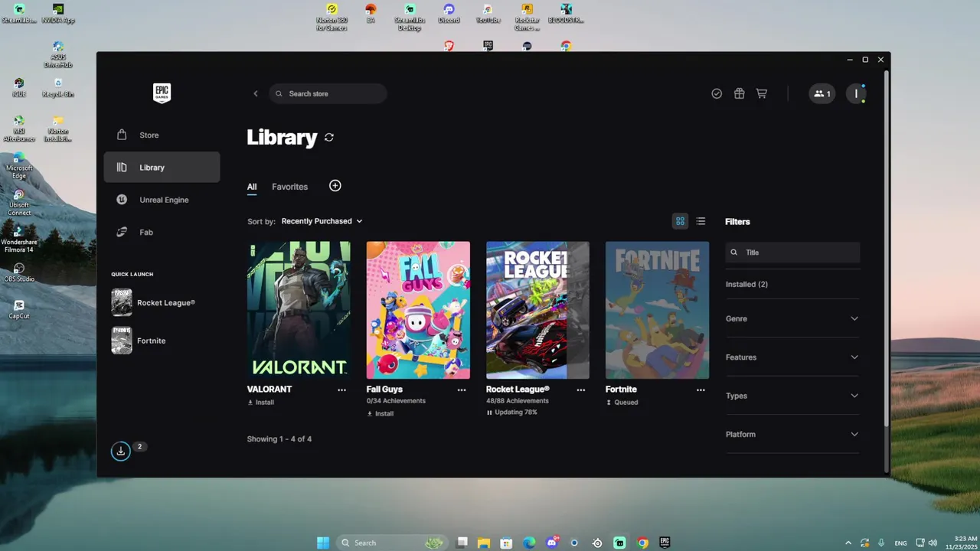The width and height of the screenshot is (980, 551).
Task: Open VALORANT options (three dots)
Action: 341,390
